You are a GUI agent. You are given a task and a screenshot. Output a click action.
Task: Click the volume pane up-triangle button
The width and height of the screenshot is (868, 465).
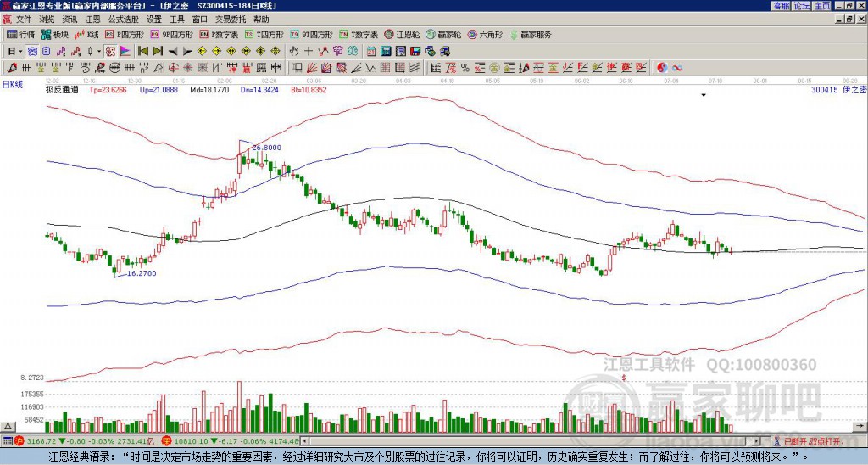coord(8,426)
